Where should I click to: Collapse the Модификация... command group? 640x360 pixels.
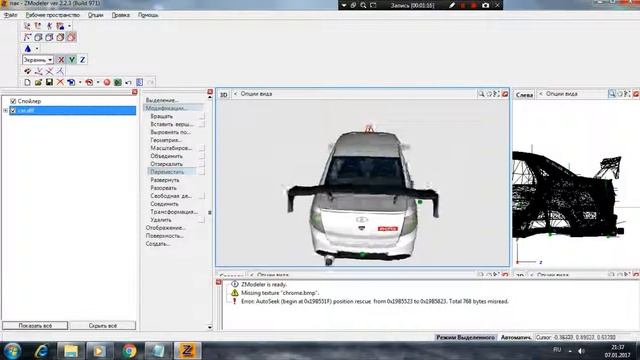[x=166, y=108]
